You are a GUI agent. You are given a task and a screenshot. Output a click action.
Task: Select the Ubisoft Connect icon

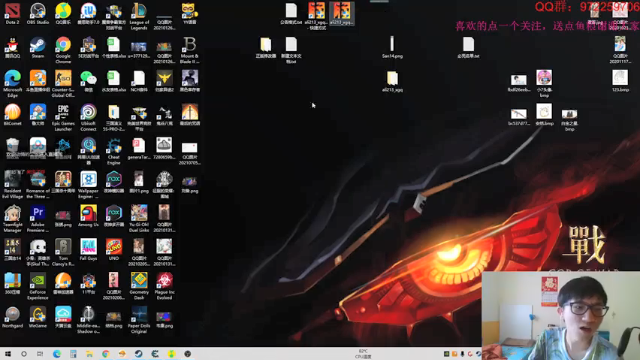tap(88, 118)
